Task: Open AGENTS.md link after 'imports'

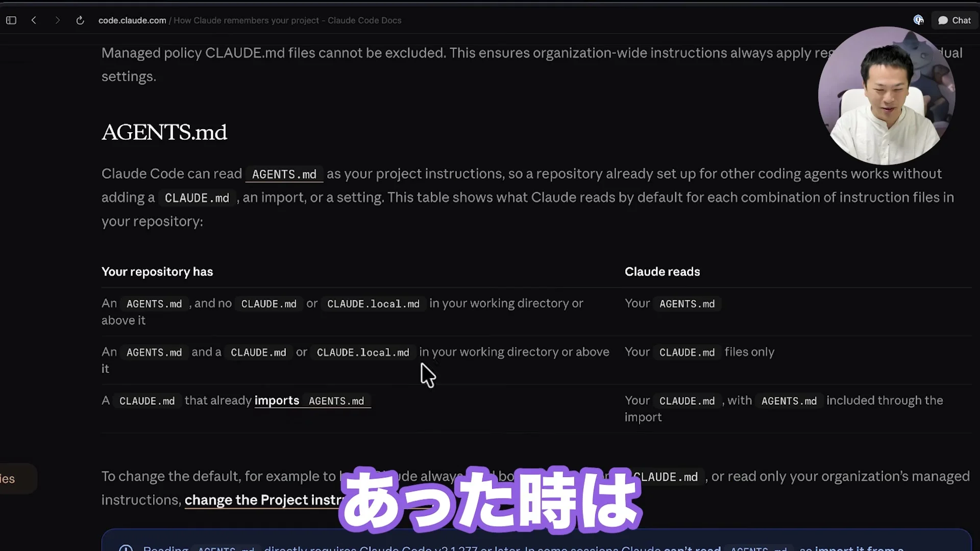Action: click(x=336, y=401)
